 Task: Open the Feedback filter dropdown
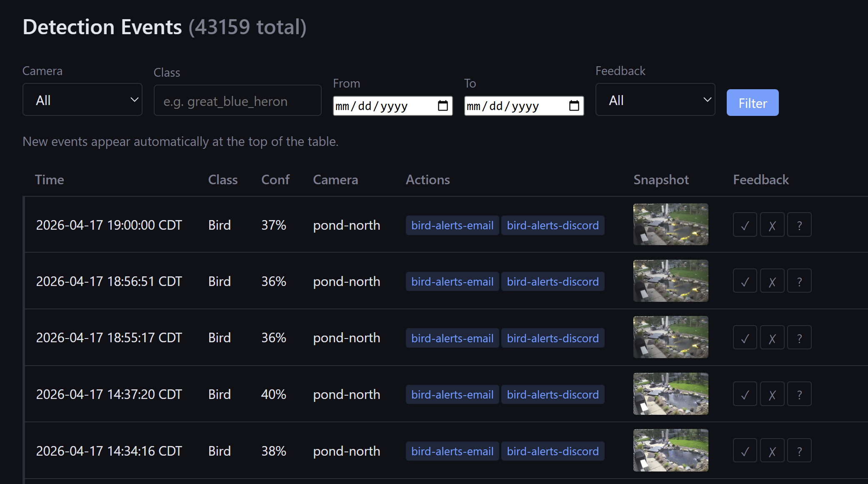coord(655,99)
